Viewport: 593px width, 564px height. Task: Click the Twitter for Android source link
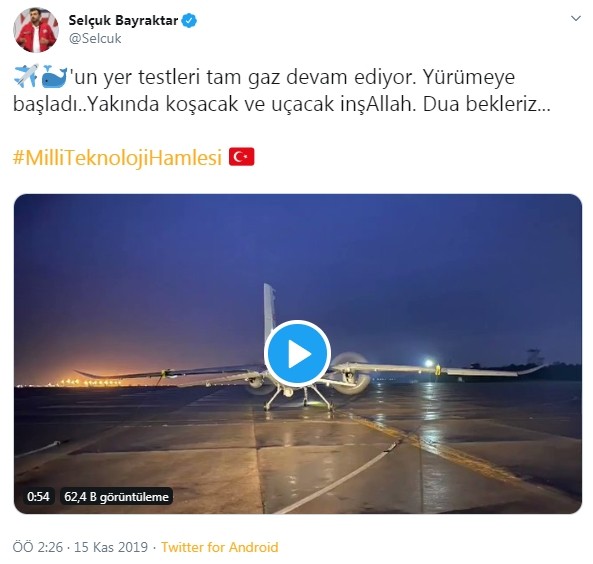click(220, 547)
